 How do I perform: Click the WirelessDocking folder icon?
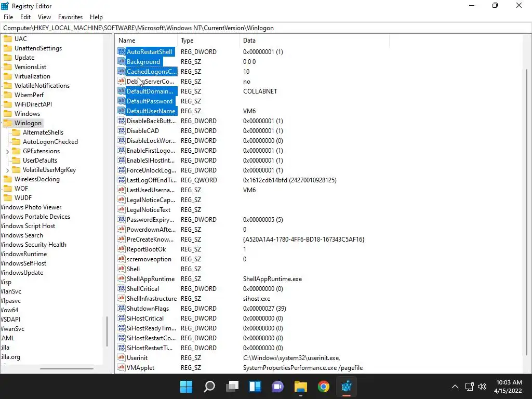click(x=7, y=179)
